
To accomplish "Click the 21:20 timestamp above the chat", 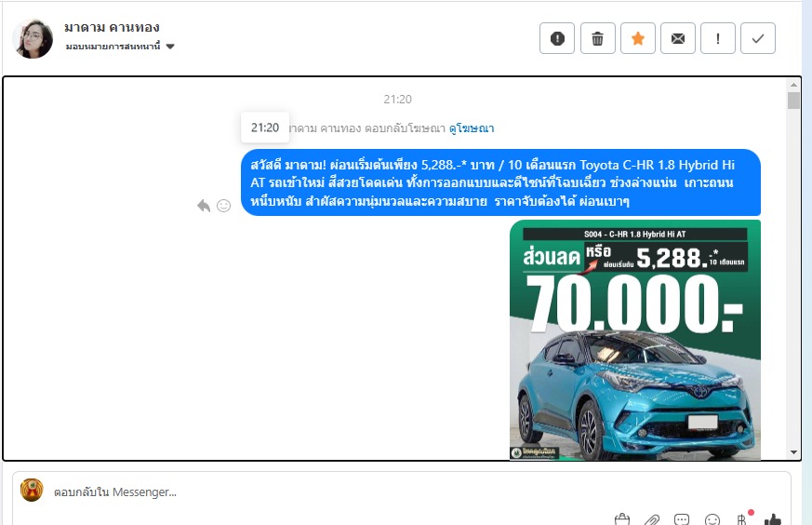I will click(x=398, y=99).
